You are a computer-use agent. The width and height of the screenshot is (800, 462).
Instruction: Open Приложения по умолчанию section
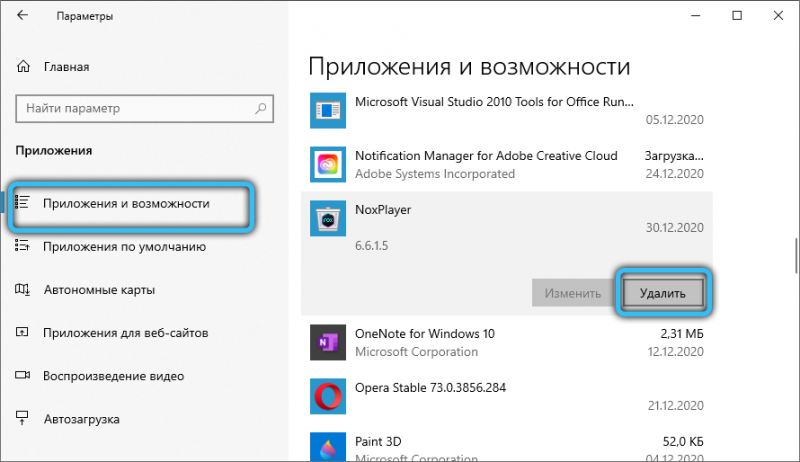[124, 247]
